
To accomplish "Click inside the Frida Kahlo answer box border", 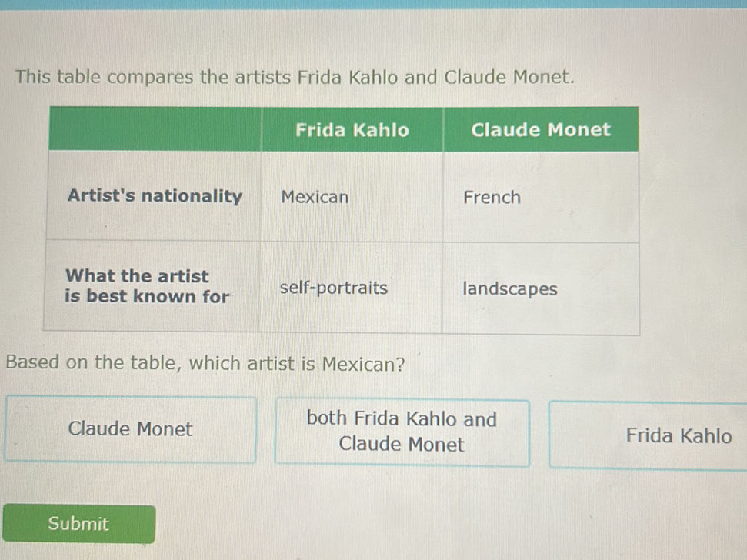I will pos(678,435).
